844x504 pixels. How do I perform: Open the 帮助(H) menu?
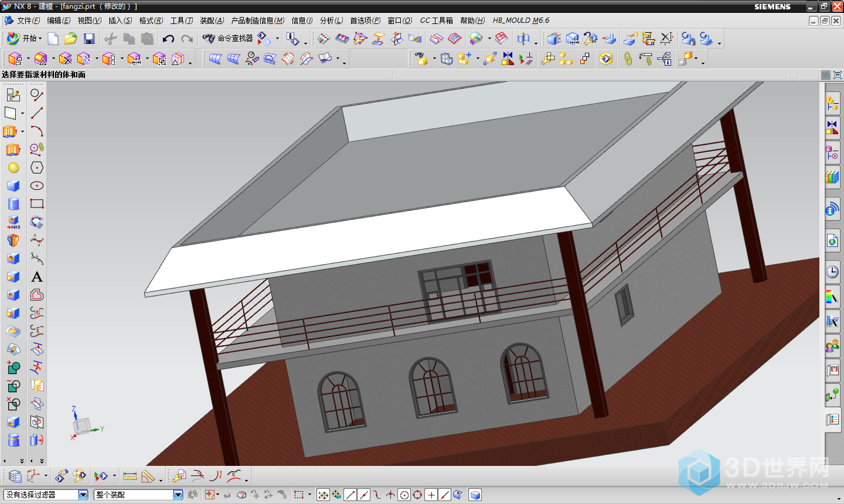(x=472, y=21)
